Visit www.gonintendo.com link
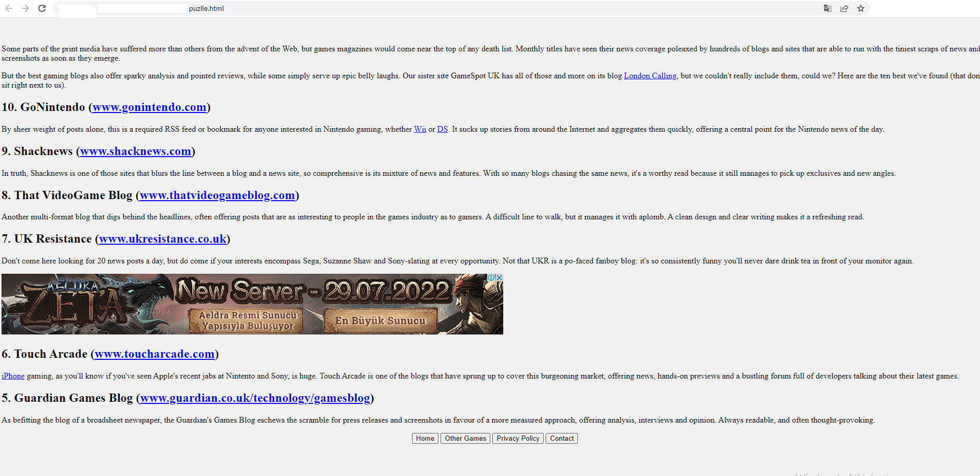980x476 pixels. click(x=149, y=107)
